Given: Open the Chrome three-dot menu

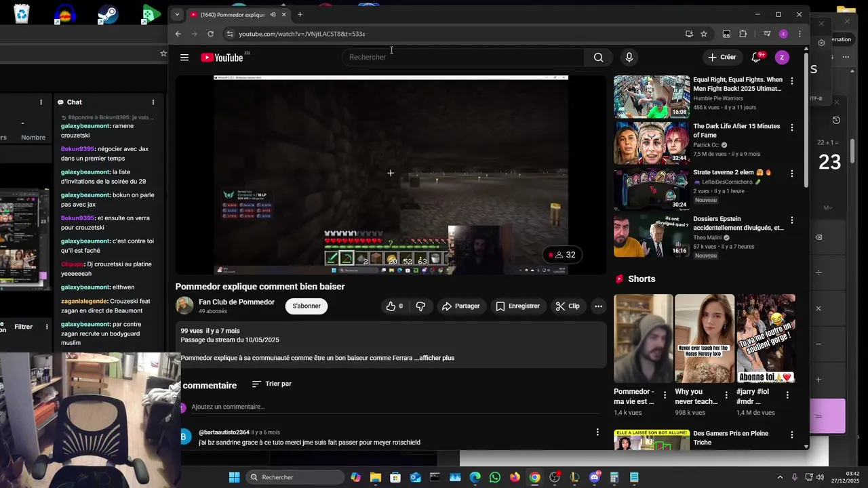Looking at the screenshot, I should [800, 34].
